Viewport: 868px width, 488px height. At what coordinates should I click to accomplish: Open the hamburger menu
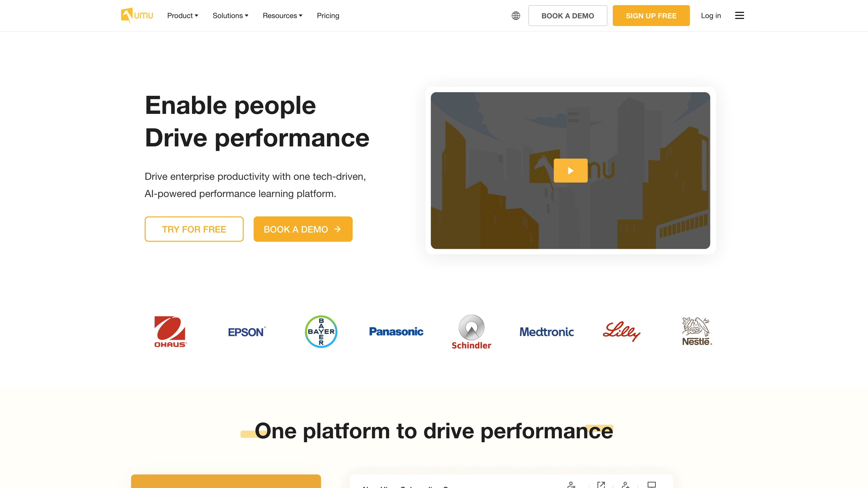coord(739,15)
